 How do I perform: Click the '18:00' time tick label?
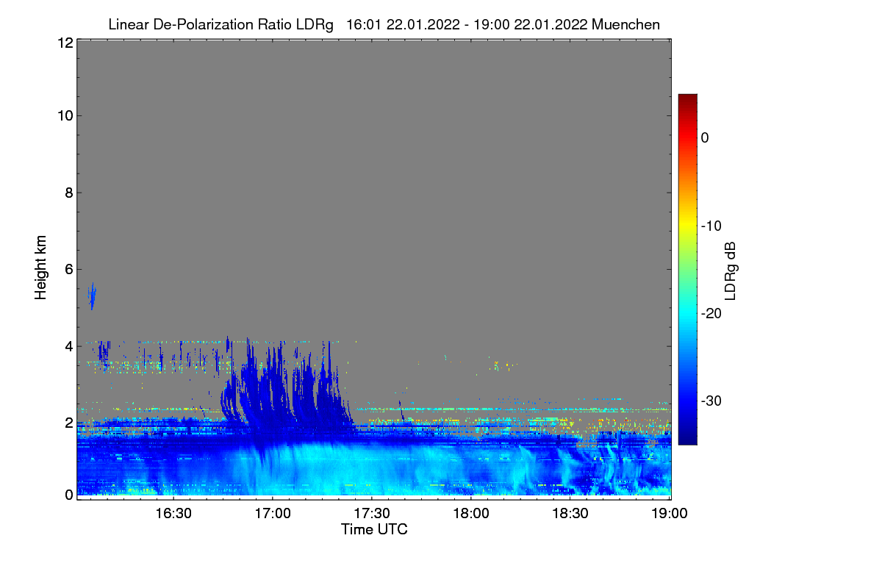(471, 513)
